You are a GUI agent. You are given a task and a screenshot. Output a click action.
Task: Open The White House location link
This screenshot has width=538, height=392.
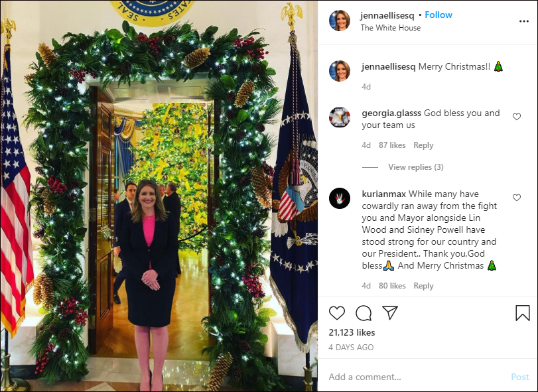click(x=391, y=28)
